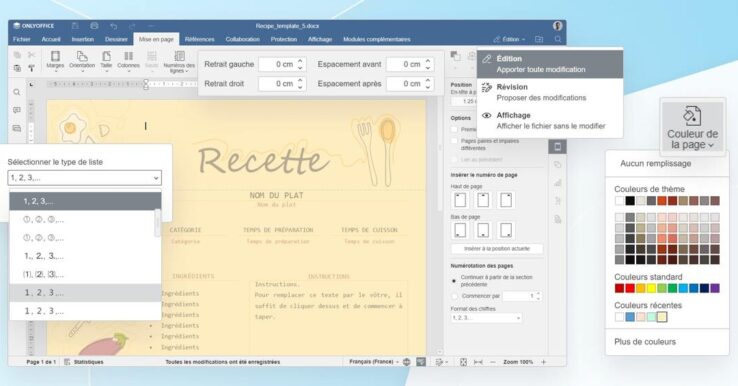Open the Français (France) language selector
This screenshot has width=738, height=386.
click(x=373, y=362)
